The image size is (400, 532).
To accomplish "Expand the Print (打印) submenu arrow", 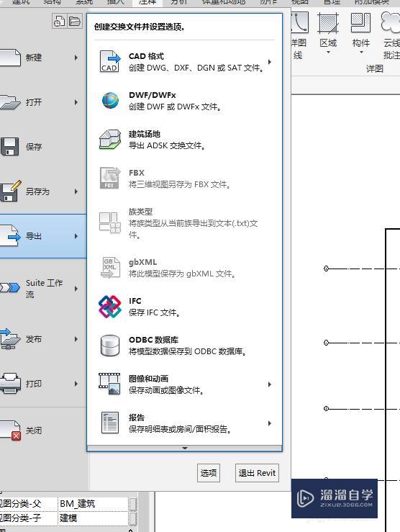I will 76,384.
